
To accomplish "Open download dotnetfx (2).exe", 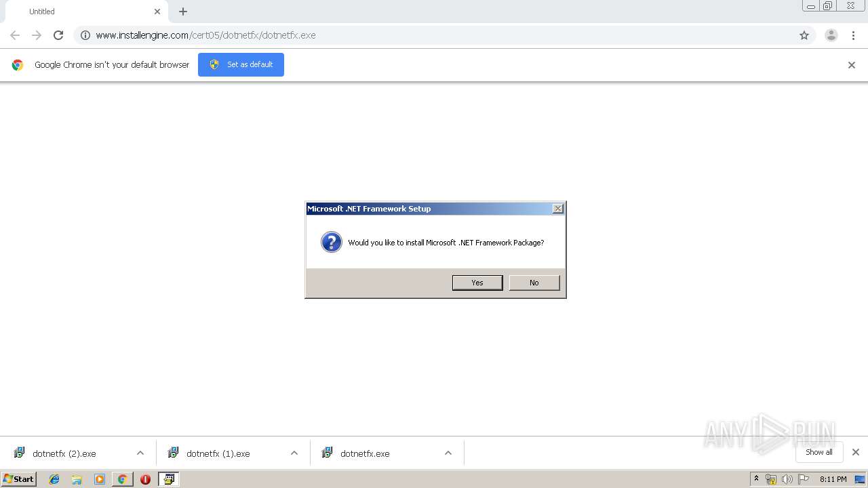I will point(64,453).
